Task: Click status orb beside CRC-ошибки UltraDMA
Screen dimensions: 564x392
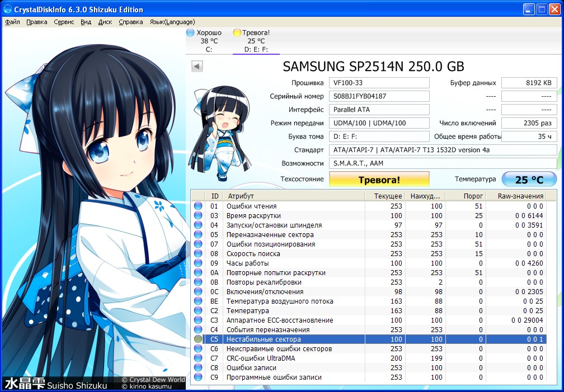Action: pyautogui.click(x=198, y=358)
